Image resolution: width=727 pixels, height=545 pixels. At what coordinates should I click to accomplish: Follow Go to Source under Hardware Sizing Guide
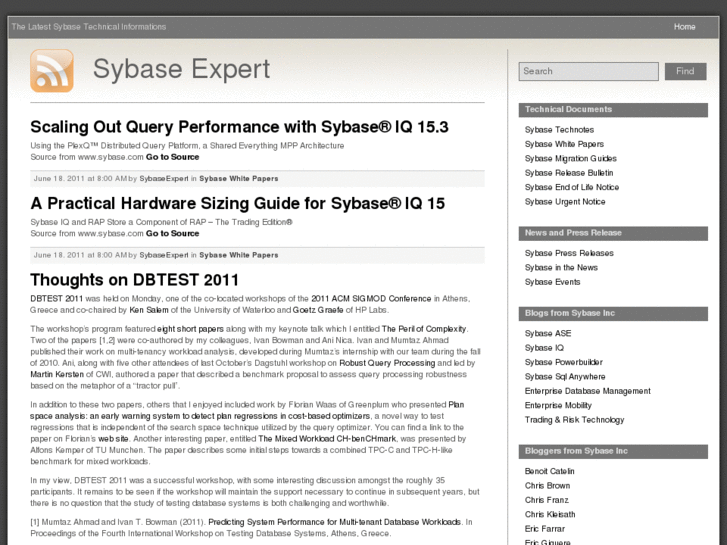(x=172, y=233)
